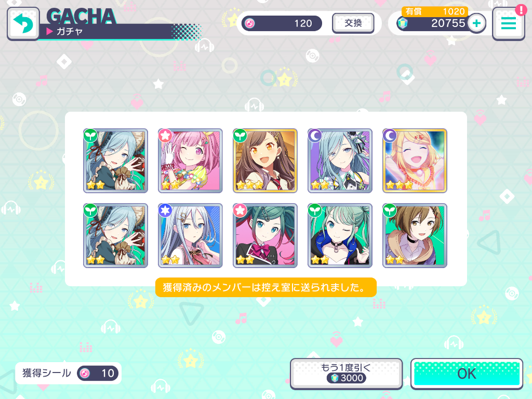Screen dimensions: 532x399
Task: View the blue-haired girl with star attribute card
Action: (x=190, y=235)
